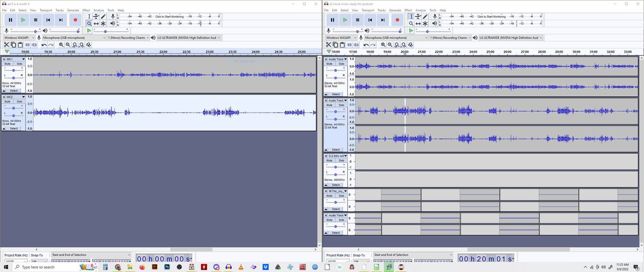Collapse the MIC2 track with its arrow button
Image resolution: width=644 pixels, height=272 pixels.
click(x=4, y=128)
